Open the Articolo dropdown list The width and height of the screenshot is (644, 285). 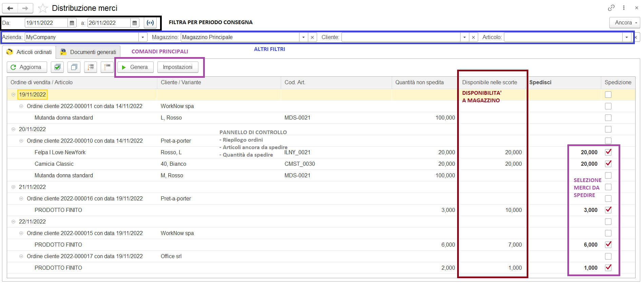(x=627, y=37)
